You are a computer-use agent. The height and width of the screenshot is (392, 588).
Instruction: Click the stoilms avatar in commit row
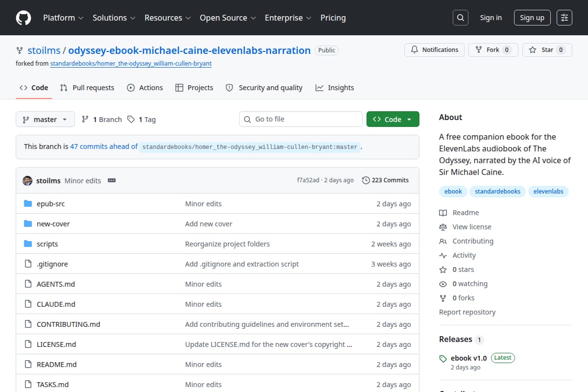(x=27, y=180)
